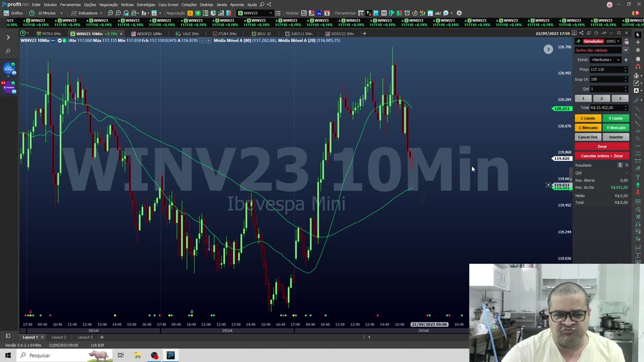This screenshot has height=362, width=644.
Task: Click the Stop Of. 150 stepper arrows
Action: [625, 79]
